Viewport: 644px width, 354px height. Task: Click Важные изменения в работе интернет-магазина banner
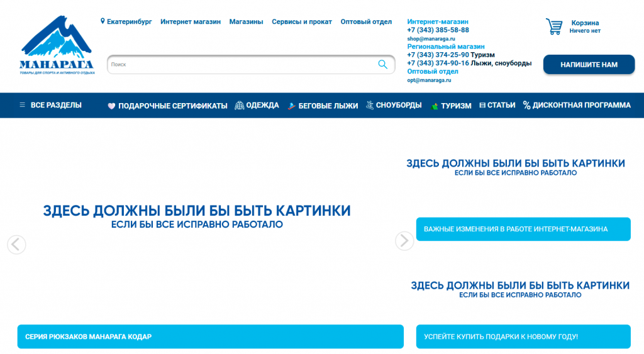click(x=523, y=229)
